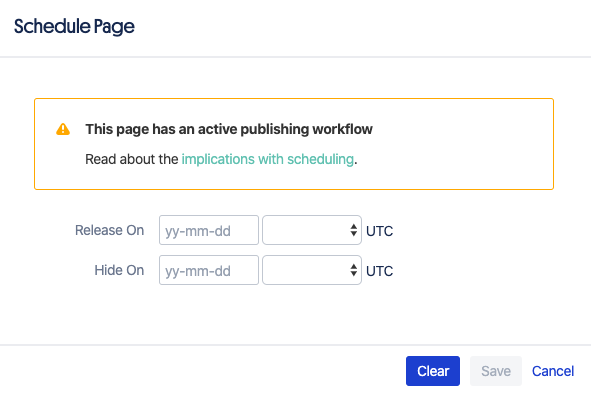This screenshot has height=395, width=591.
Task: Click the orange warning triangle icon
Action: click(x=63, y=129)
